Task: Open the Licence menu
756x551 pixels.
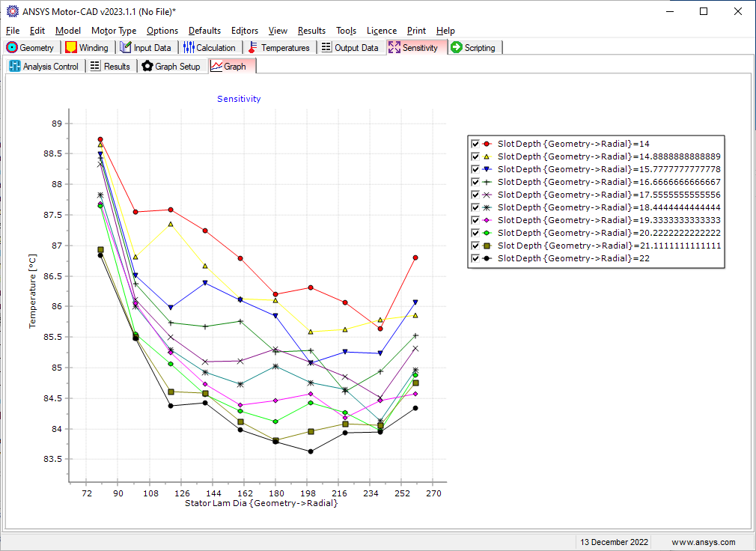Action: tap(382, 31)
